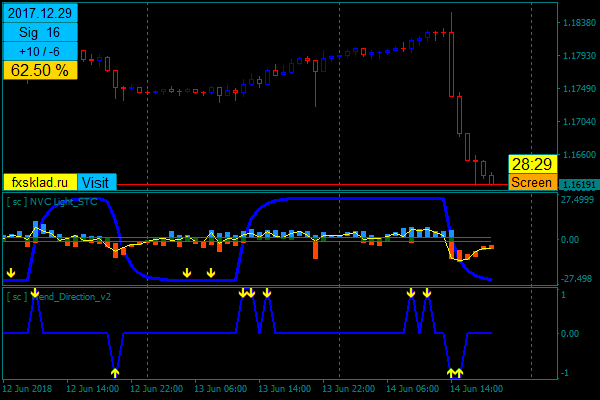Viewport: 600px width, 400px height.
Task: Click the 12 Jun 14:00 time label
Action: click(x=93, y=389)
